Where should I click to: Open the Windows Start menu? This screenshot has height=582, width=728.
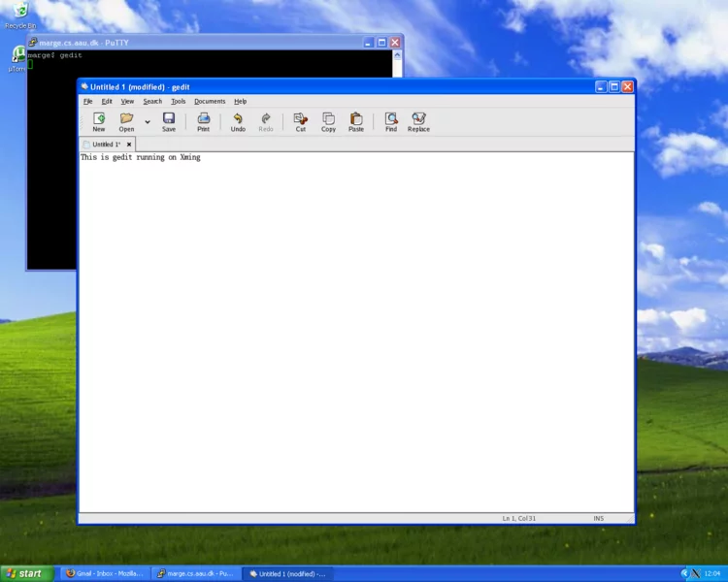(x=27, y=573)
